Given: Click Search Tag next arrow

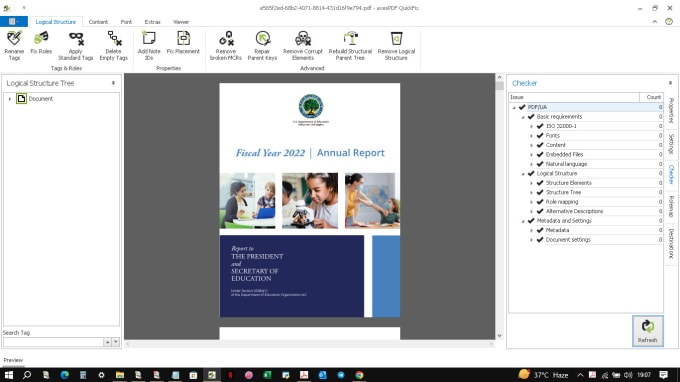Looking at the screenshot, I should [x=115, y=342].
